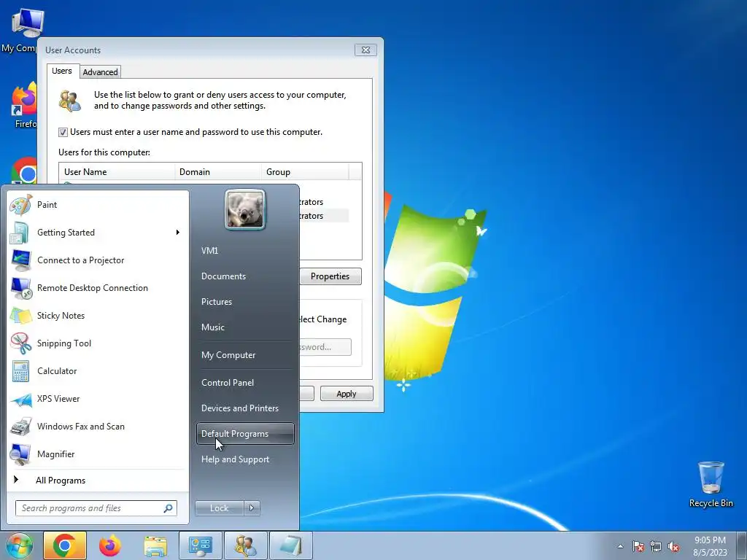This screenshot has height=560, width=747.
Task: Click the Control Panel taskbar button
Action: (x=201, y=545)
